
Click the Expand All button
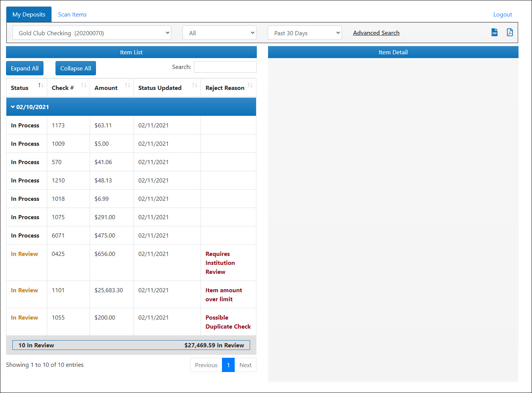(25, 69)
